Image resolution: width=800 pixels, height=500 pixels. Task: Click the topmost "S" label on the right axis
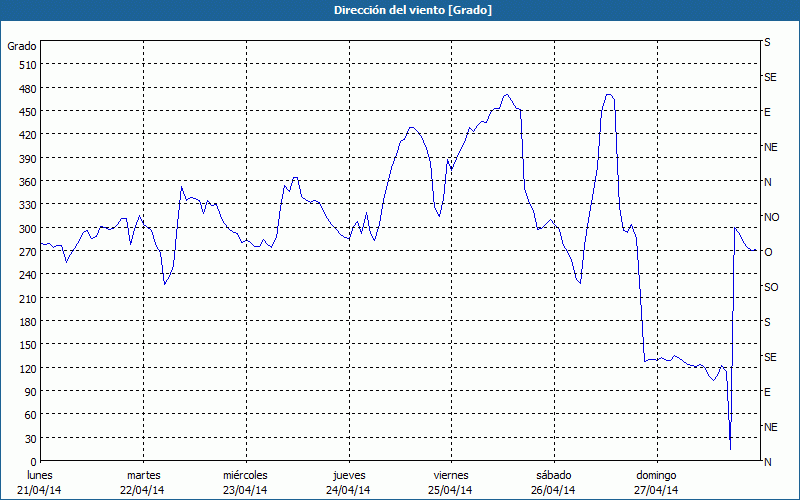click(x=767, y=43)
